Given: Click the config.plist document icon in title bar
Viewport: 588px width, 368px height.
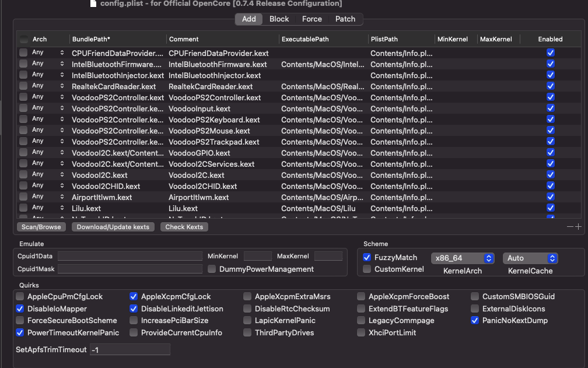Looking at the screenshot, I should [93, 3].
